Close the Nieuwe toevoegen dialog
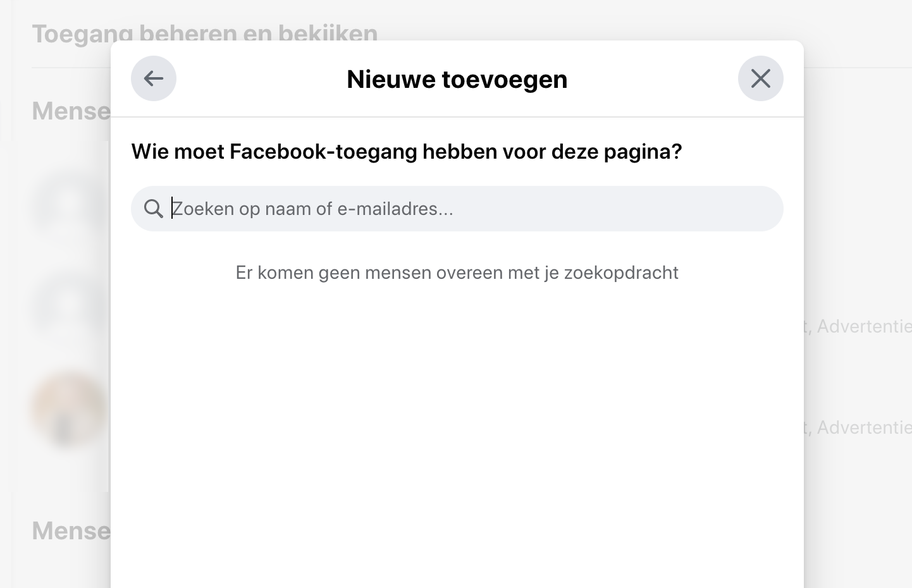Screen dimensions: 912x588 tap(761, 78)
